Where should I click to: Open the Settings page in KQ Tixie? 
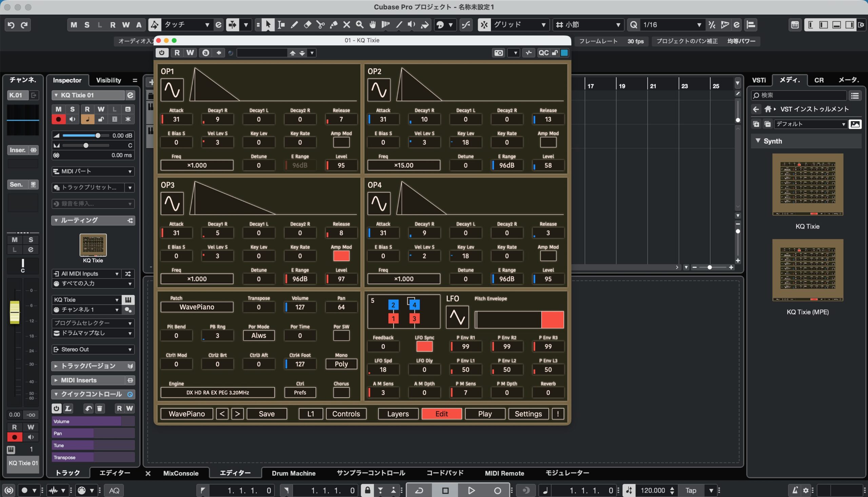(x=528, y=414)
